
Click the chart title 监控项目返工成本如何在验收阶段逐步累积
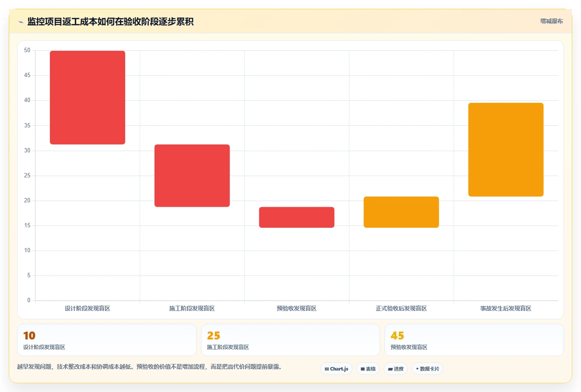(x=110, y=22)
